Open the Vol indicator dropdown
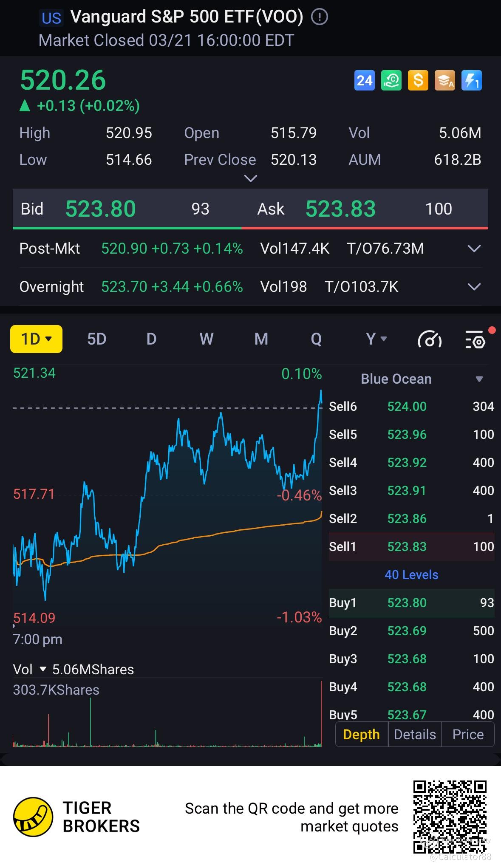The height and width of the screenshot is (868, 501). [29, 670]
